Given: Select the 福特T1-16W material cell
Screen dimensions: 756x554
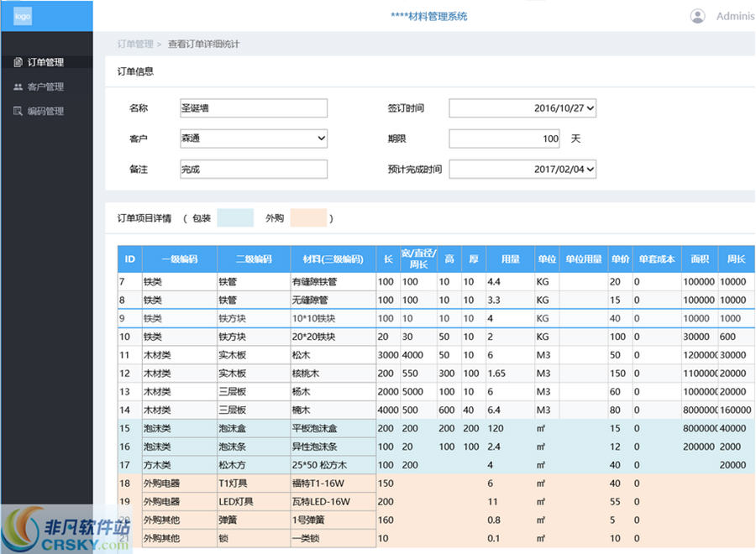Looking at the screenshot, I should tap(333, 483).
